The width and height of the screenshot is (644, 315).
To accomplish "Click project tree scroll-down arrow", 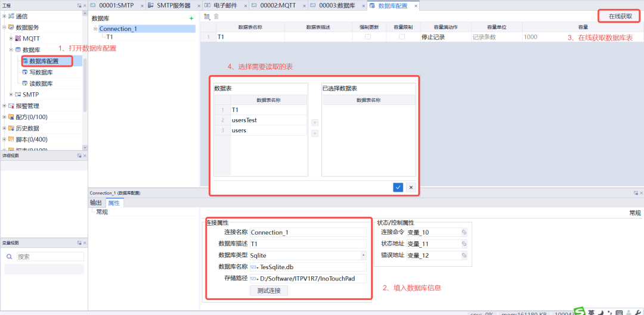I will click(85, 147).
